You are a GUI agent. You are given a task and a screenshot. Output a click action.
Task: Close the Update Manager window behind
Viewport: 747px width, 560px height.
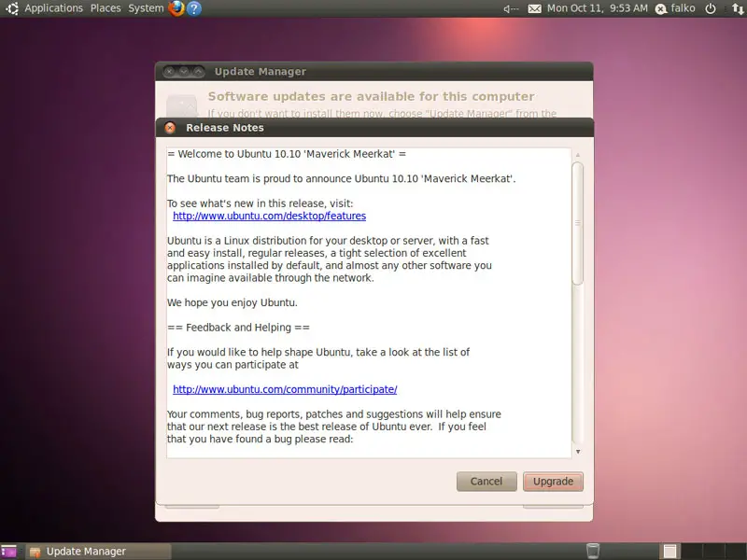tap(170, 72)
